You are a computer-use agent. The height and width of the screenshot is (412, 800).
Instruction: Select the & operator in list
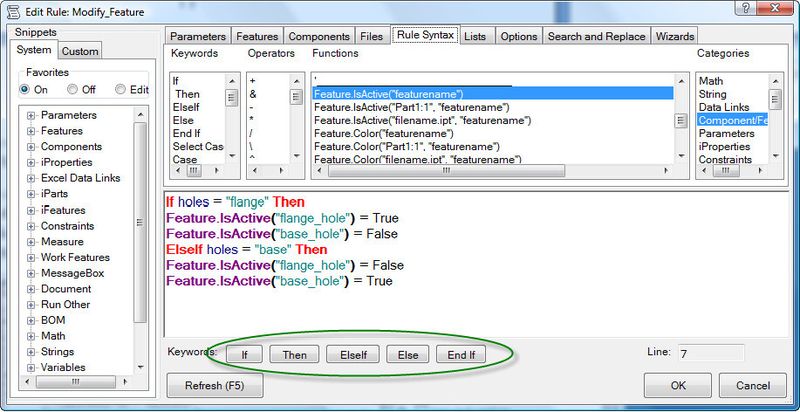click(x=254, y=94)
